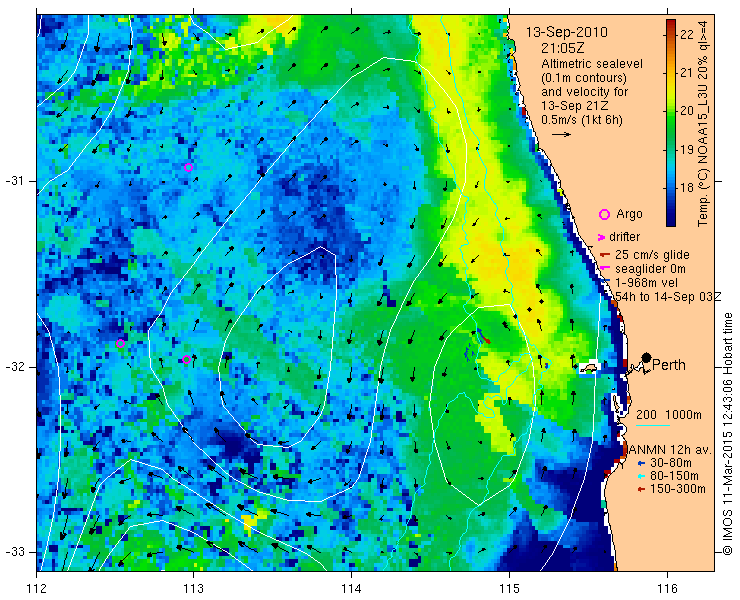The width and height of the screenshot is (740, 600).
Task: Click the Perth city name label
Action: coord(669,365)
